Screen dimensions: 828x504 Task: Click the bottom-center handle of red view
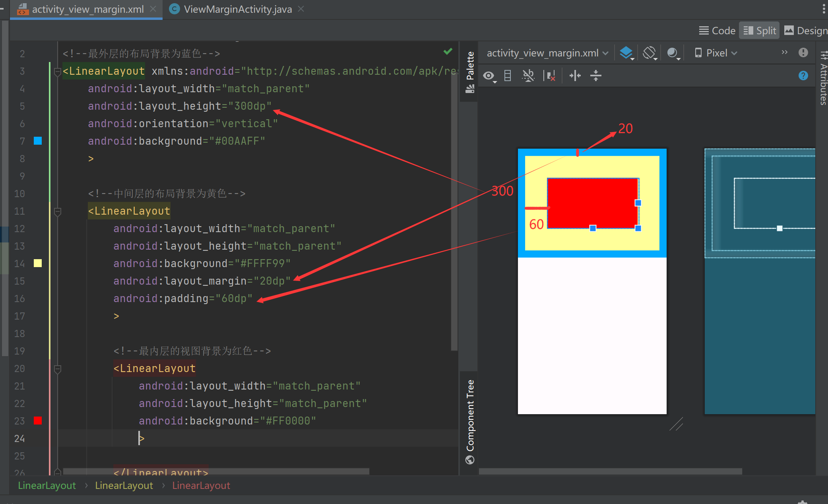pyautogui.click(x=593, y=228)
